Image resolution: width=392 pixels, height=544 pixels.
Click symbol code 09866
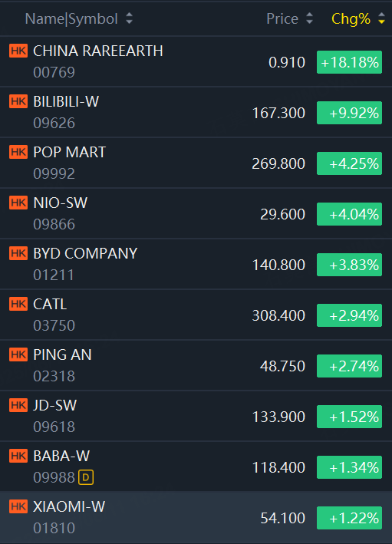[x=54, y=225]
